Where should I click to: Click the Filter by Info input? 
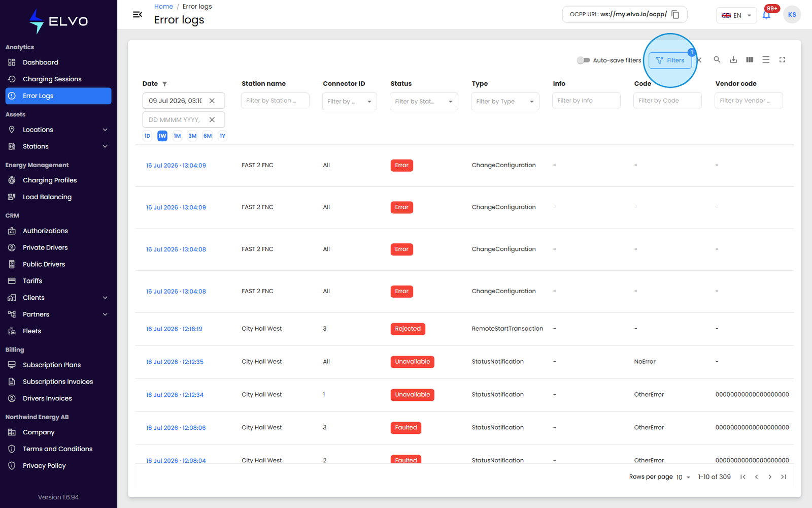coord(586,101)
